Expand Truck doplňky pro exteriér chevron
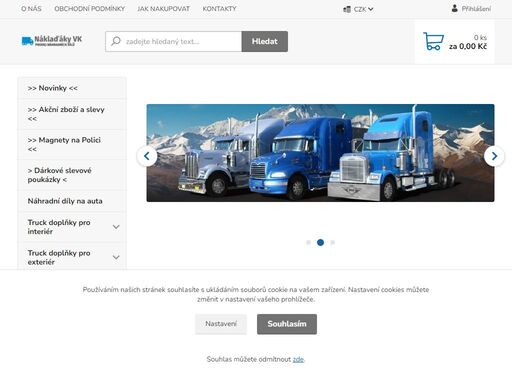This screenshot has width=512, height=384. 116,257
